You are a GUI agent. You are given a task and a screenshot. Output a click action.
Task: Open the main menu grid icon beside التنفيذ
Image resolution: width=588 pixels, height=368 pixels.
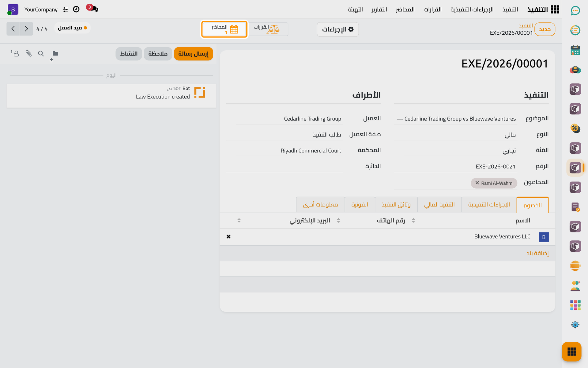click(x=555, y=10)
